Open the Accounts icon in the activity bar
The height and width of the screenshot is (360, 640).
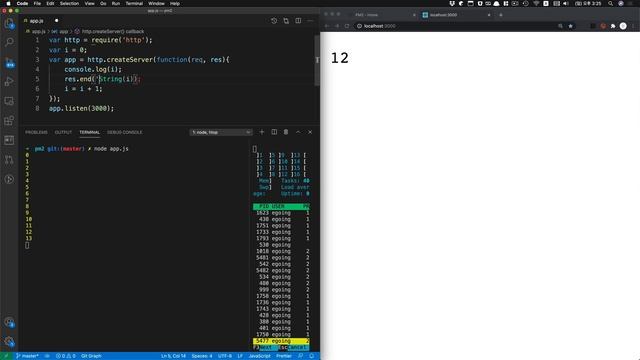9,322
